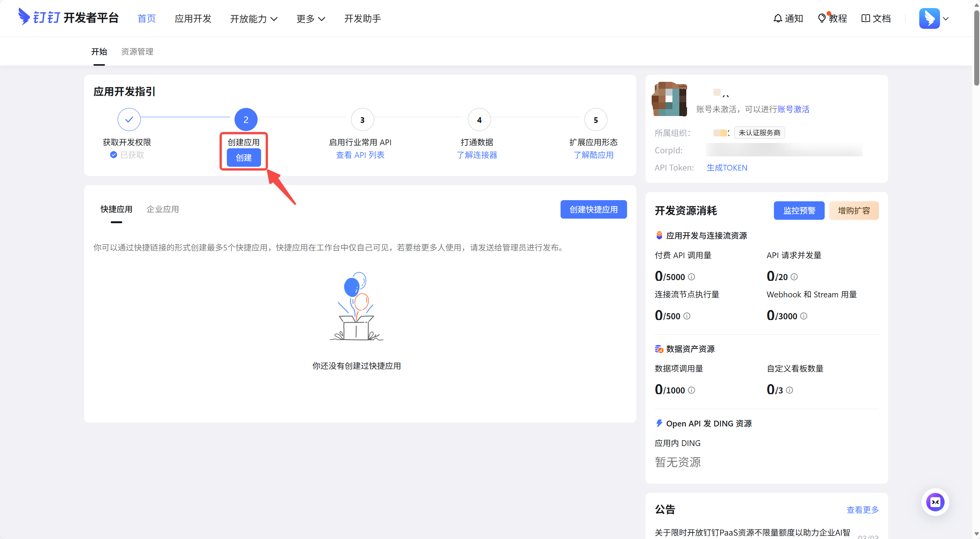Open the docs book icon

coord(865,18)
